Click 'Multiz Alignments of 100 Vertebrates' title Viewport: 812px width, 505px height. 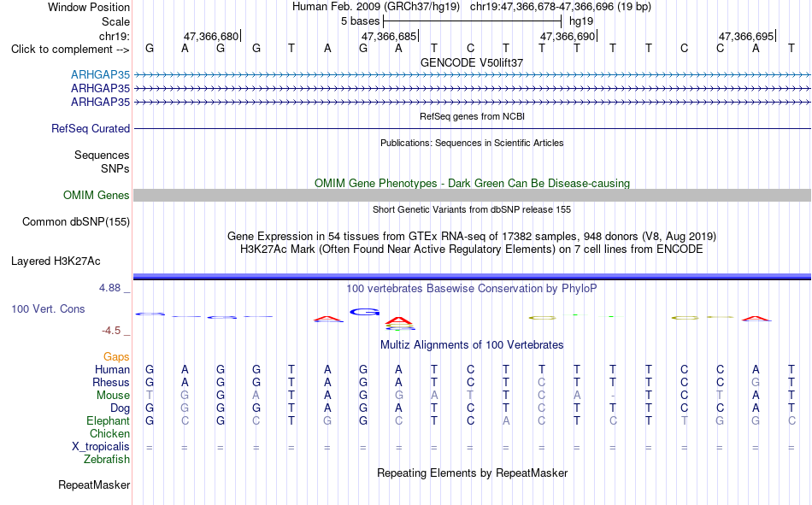pyautogui.click(x=472, y=345)
